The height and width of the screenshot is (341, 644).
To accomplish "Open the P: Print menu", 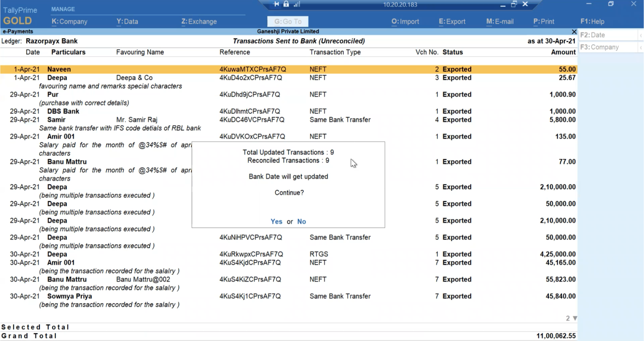I will click(544, 21).
